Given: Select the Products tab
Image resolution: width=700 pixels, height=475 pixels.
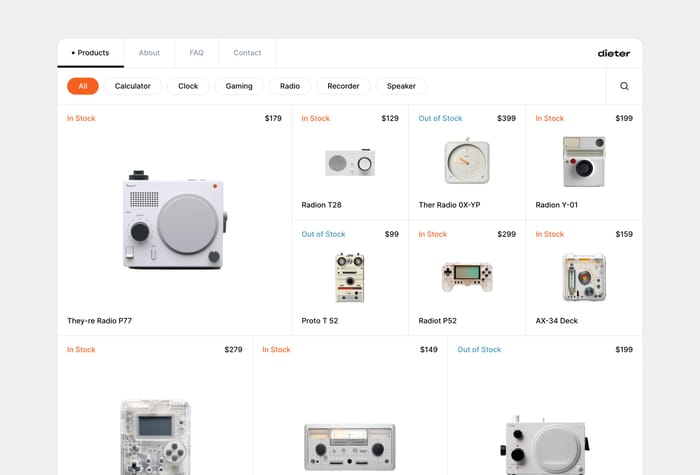Looking at the screenshot, I should [91, 53].
